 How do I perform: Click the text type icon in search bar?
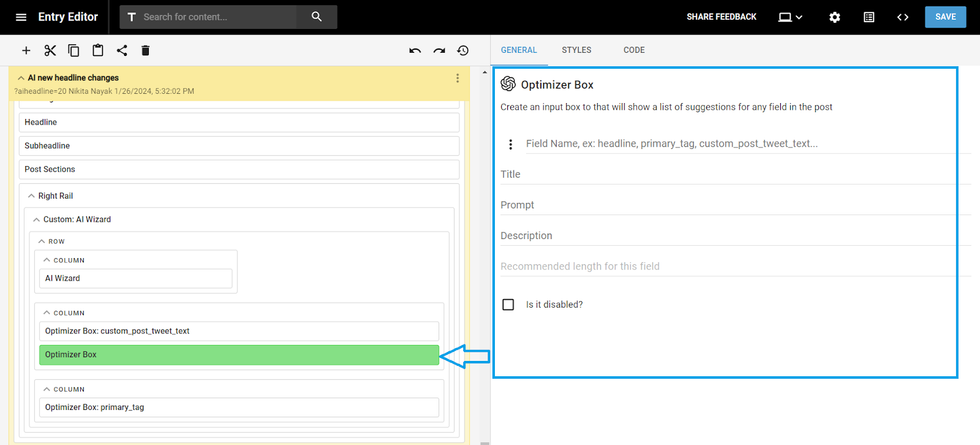[x=131, y=17]
